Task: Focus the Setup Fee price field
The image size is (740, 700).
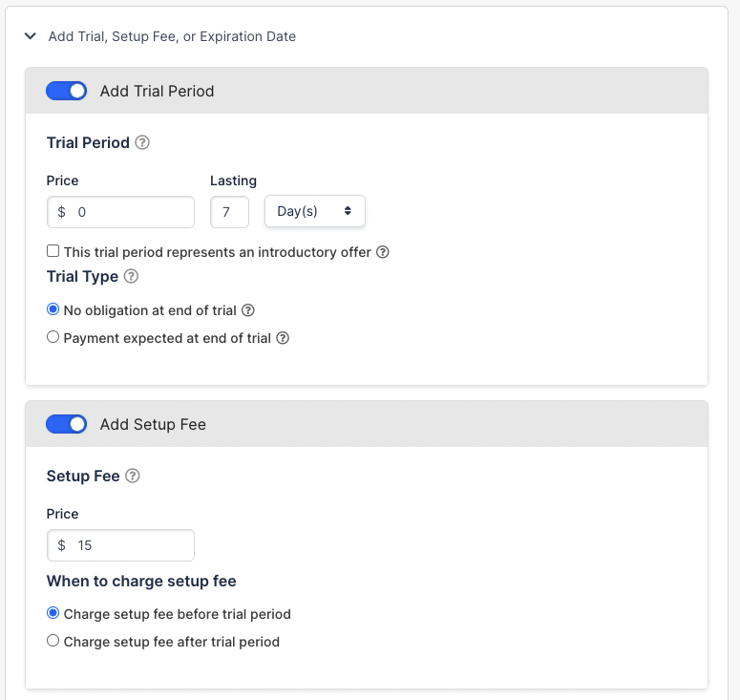Action: pos(121,545)
